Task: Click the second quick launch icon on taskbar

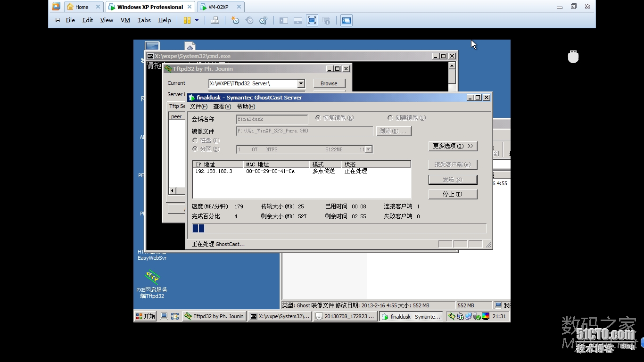Action: click(175, 316)
